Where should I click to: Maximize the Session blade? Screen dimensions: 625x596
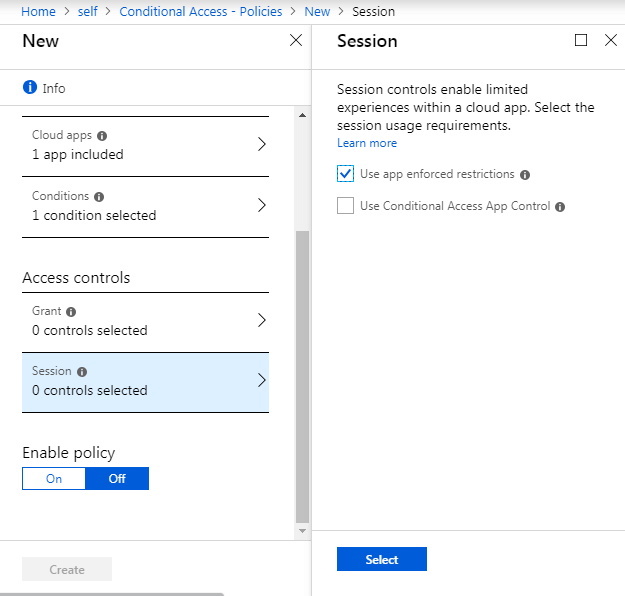581,41
